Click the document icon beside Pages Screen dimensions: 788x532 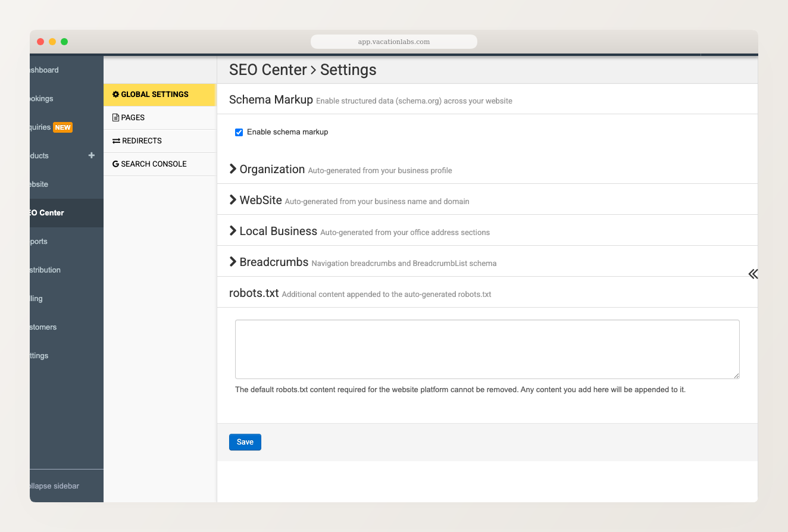[x=115, y=118]
